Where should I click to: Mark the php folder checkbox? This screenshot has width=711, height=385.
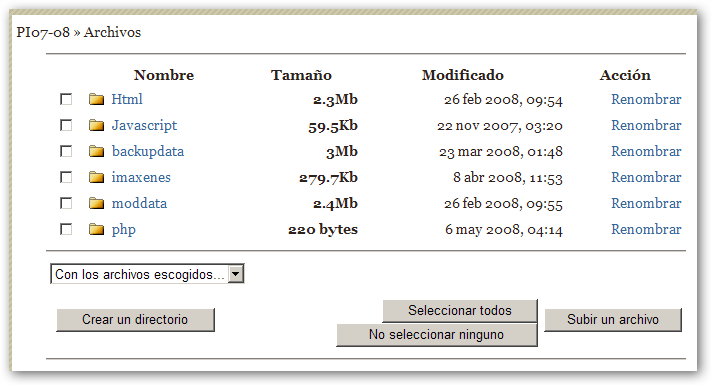(x=66, y=229)
